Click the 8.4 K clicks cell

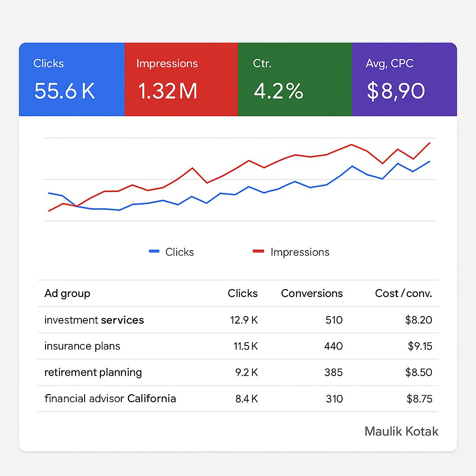click(x=246, y=399)
